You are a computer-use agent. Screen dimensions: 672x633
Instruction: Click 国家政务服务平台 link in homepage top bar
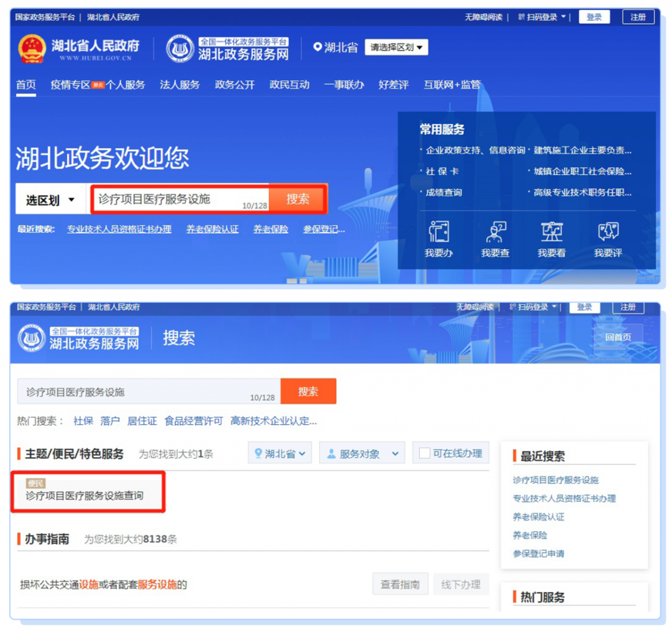pos(45,17)
